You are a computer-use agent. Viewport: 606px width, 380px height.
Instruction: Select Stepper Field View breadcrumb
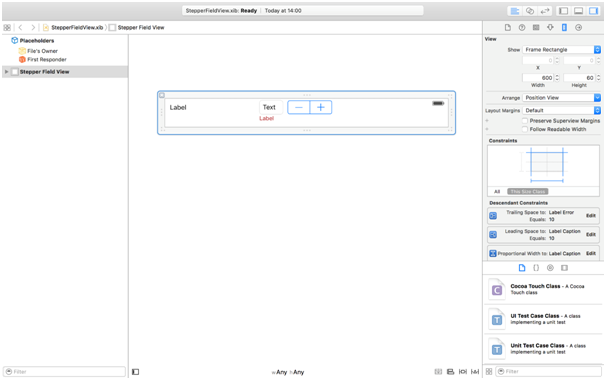tap(137, 27)
